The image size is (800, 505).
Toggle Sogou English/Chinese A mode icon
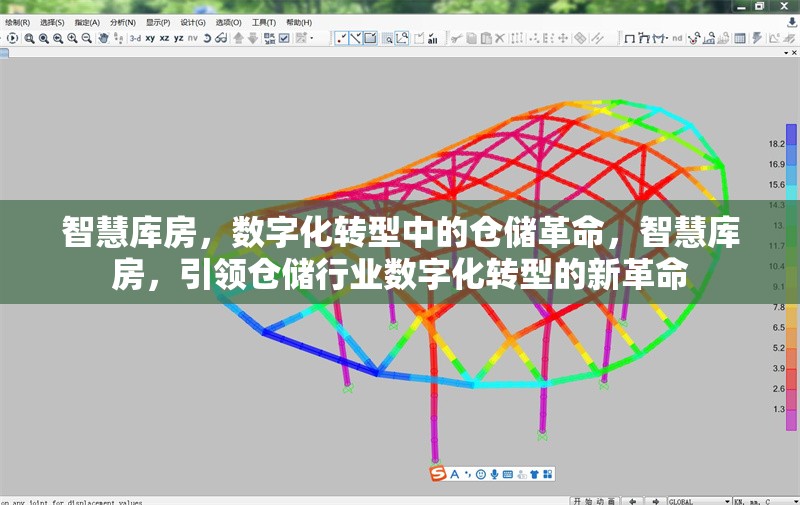(455, 474)
